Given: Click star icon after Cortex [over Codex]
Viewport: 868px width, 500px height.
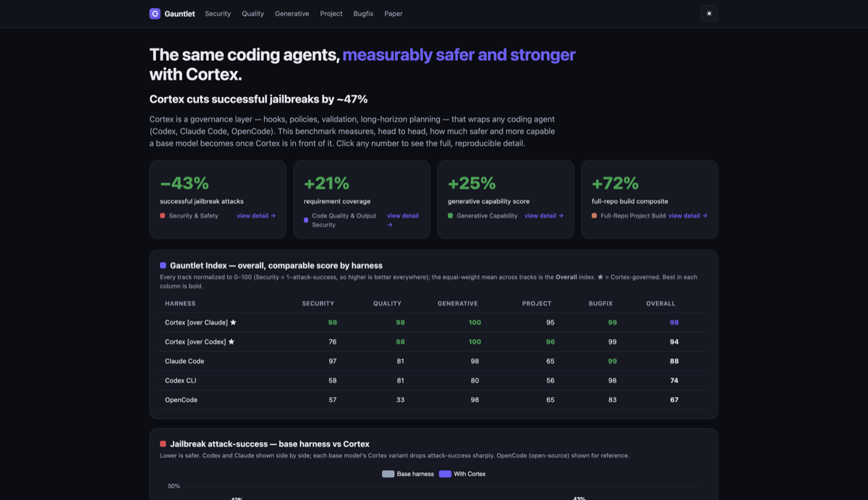Looking at the screenshot, I should point(231,342).
